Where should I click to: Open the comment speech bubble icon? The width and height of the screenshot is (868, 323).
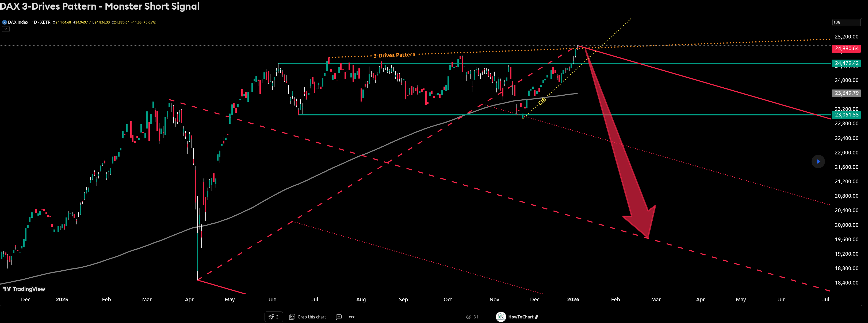[339, 317]
